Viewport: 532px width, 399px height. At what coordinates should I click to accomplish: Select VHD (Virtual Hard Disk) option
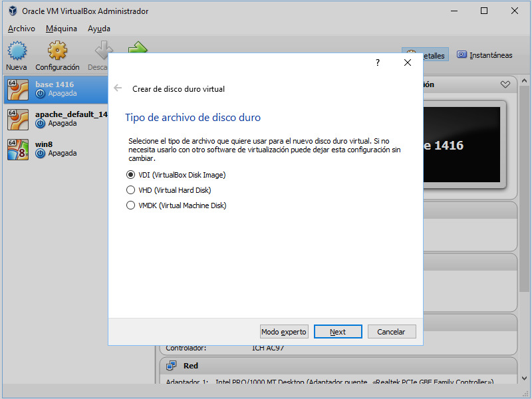coord(169,190)
